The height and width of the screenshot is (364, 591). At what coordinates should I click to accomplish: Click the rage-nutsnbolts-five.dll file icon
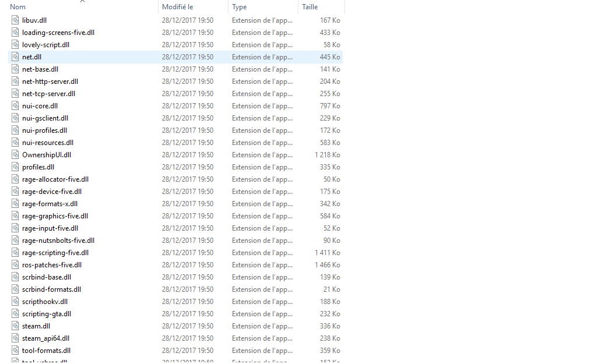(15, 241)
